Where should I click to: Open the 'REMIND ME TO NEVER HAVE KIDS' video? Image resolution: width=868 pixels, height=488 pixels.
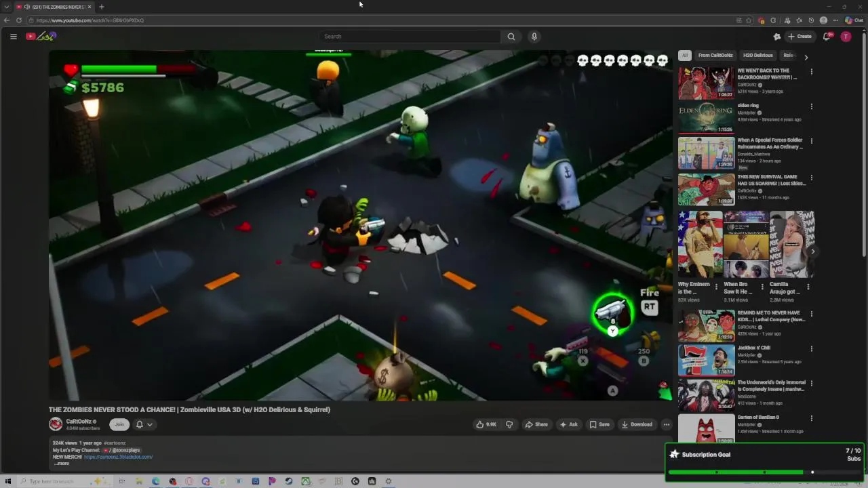pyautogui.click(x=706, y=326)
